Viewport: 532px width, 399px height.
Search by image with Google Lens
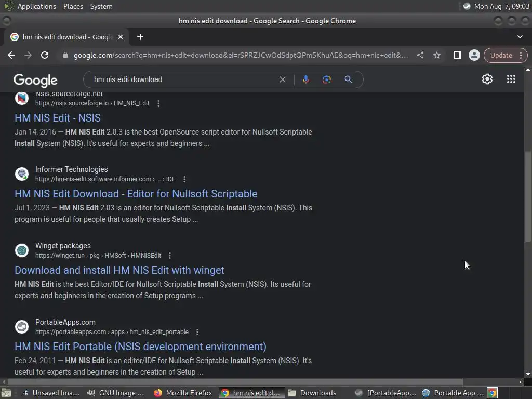(327, 79)
